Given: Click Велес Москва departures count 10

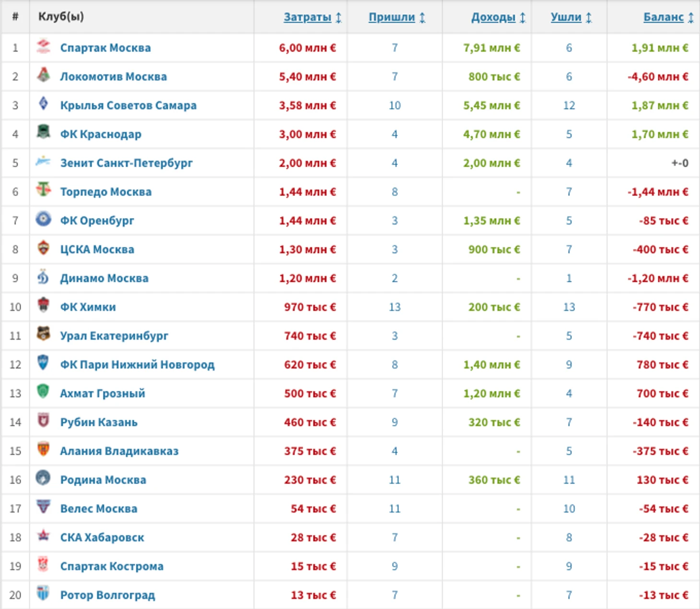Looking at the screenshot, I should 569,508.
